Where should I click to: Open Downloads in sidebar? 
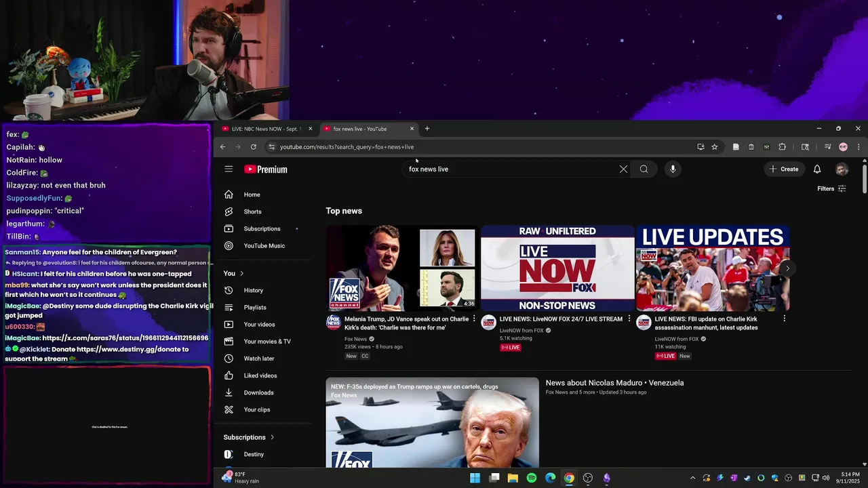tap(264, 392)
